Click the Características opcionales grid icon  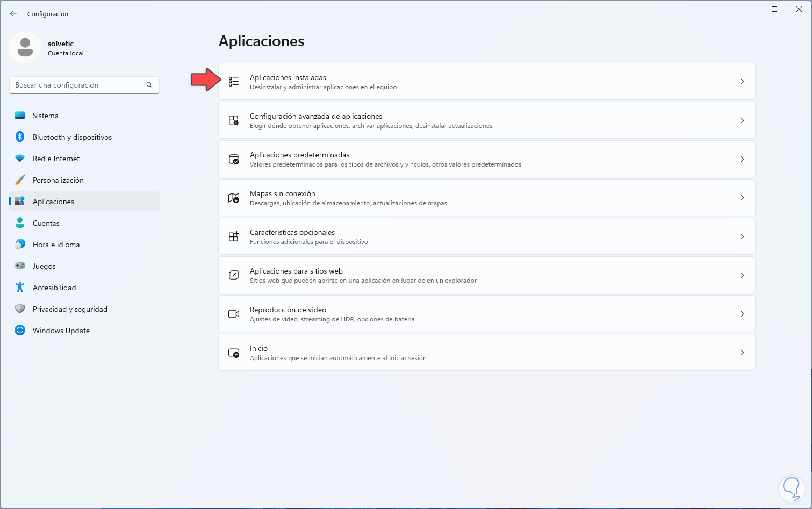pyautogui.click(x=234, y=236)
